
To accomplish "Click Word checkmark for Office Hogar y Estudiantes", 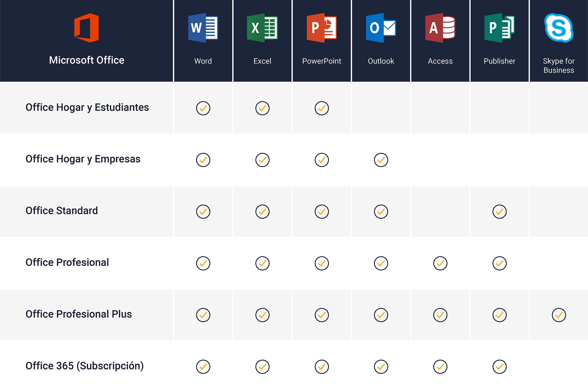I will tap(203, 108).
